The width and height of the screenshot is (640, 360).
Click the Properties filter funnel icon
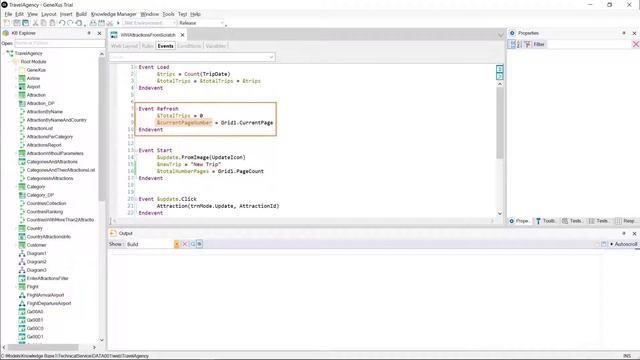tap(527, 44)
